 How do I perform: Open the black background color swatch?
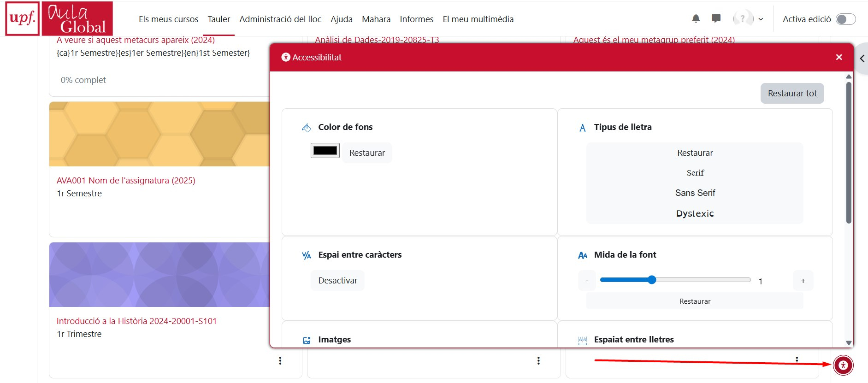click(x=325, y=151)
